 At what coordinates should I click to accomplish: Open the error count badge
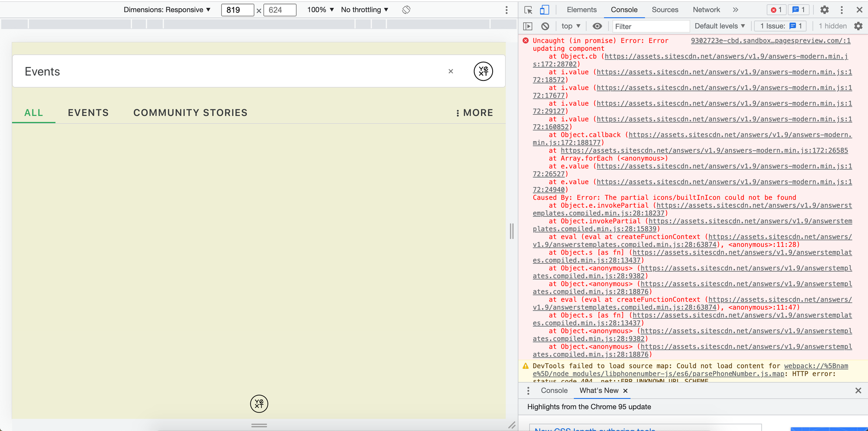[x=776, y=10]
